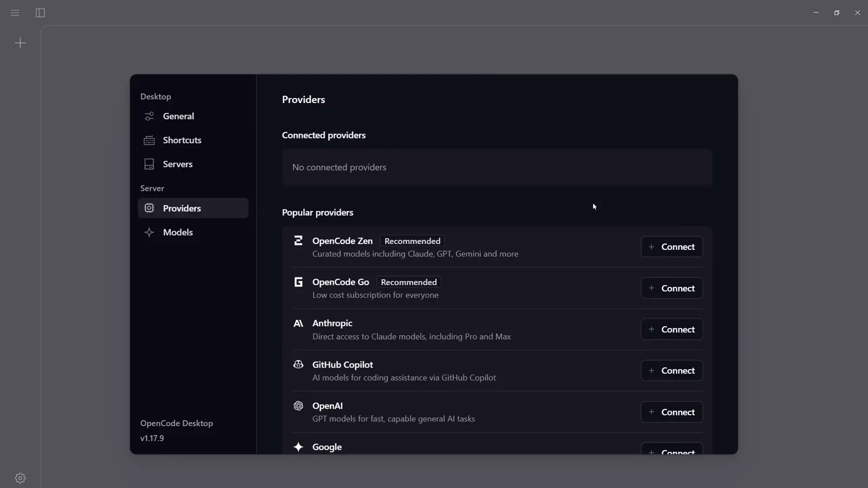Connect the OpenCode Go provider

[672, 288]
